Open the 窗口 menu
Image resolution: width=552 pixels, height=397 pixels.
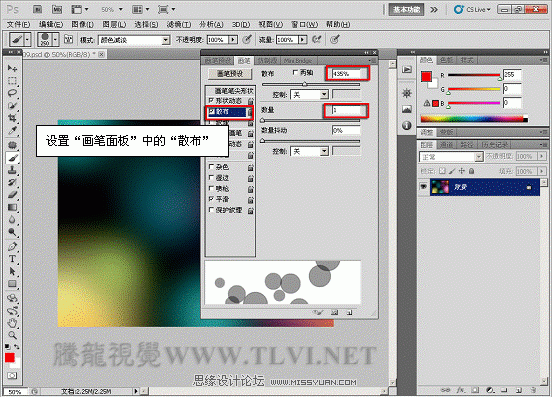[x=304, y=24]
